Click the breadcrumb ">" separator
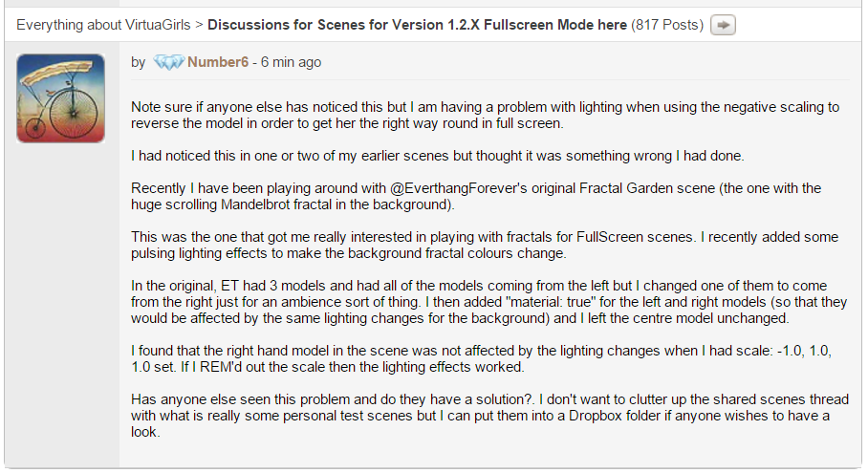 (199, 24)
